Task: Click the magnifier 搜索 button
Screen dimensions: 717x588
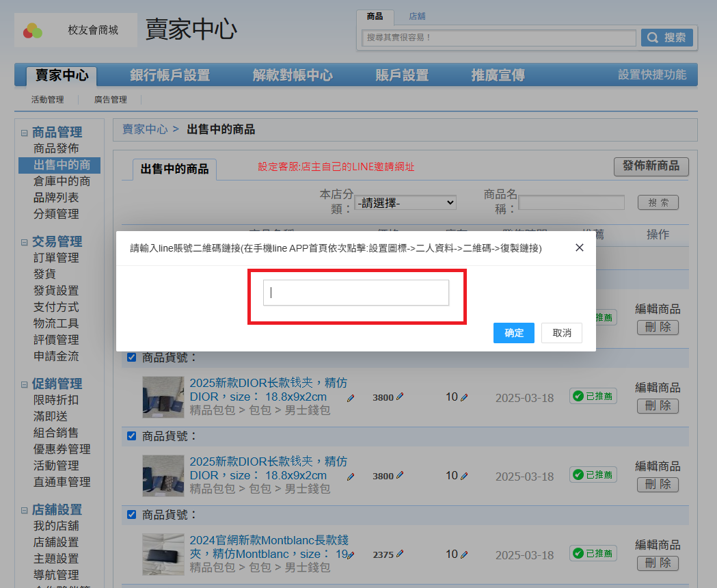Action: pos(666,38)
